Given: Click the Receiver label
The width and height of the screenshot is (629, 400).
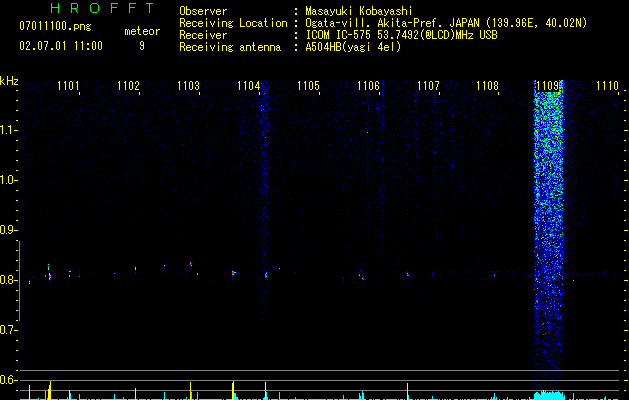Looking at the screenshot, I should [203, 35].
